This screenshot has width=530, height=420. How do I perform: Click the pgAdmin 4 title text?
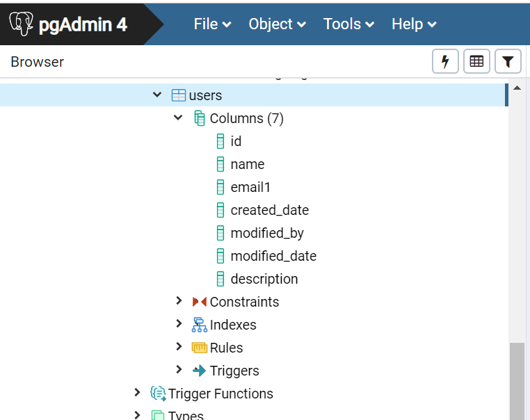[x=83, y=24]
